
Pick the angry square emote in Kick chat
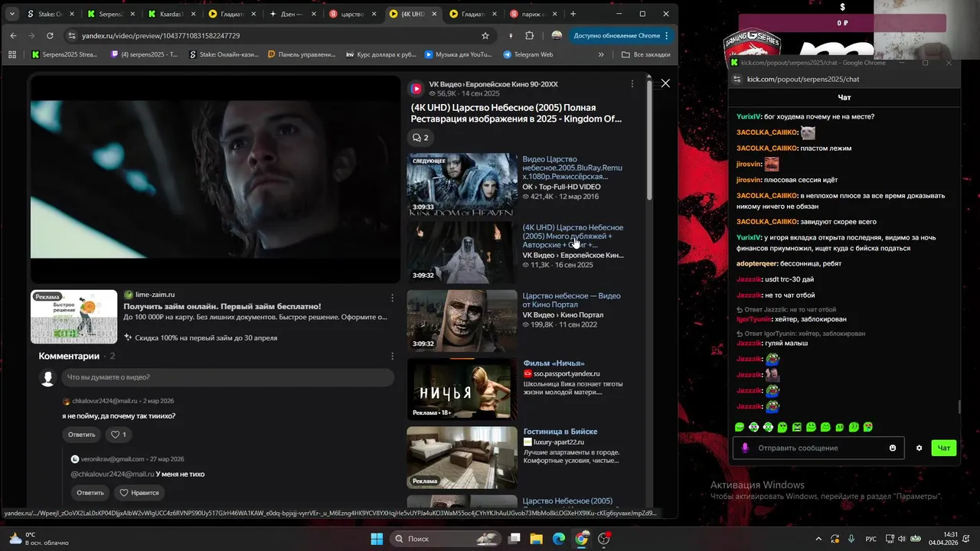[x=797, y=427]
